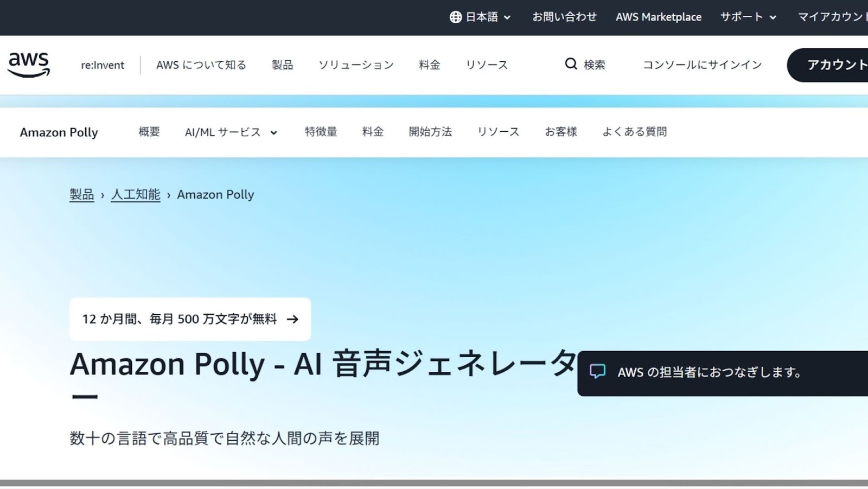
Task: Click the globe language icon
Action: click(456, 17)
